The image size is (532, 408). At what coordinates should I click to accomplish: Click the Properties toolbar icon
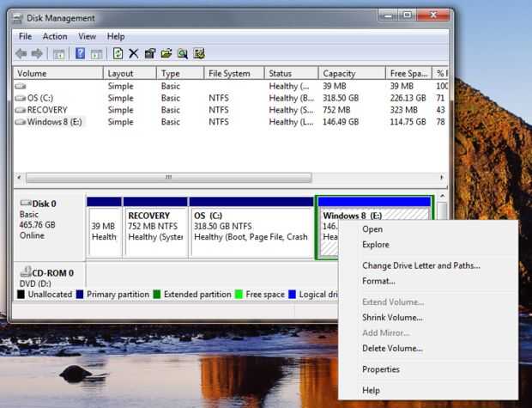pyautogui.click(x=150, y=53)
